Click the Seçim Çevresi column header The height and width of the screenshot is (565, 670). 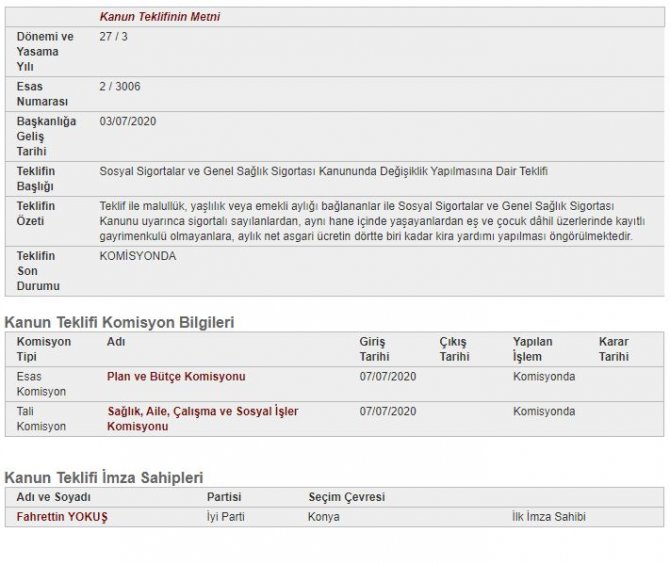(x=346, y=497)
